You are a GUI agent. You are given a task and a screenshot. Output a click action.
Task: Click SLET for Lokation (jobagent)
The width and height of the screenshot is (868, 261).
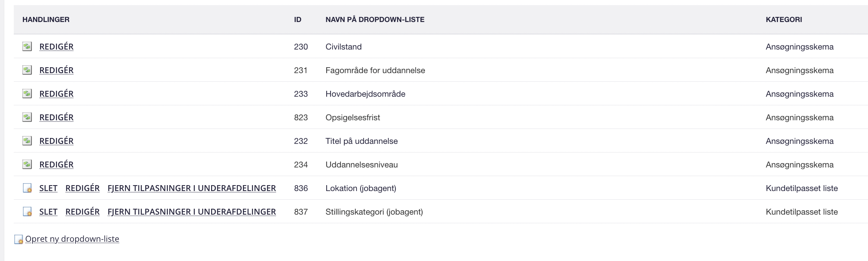[x=48, y=188]
